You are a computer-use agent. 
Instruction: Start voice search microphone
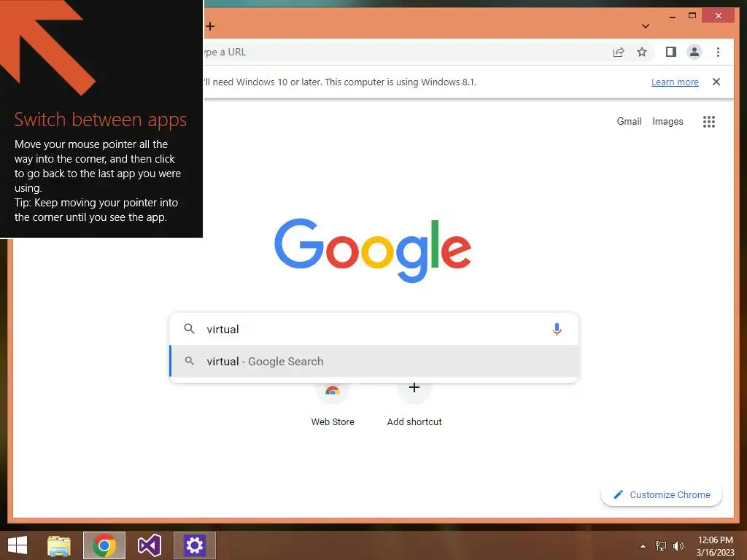pyautogui.click(x=557, y=329)
